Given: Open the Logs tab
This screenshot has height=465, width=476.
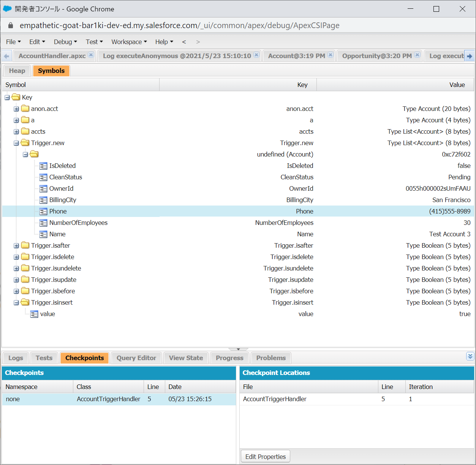Looking at the screenshot, I should pyautogui.click(x=16, y=358).
